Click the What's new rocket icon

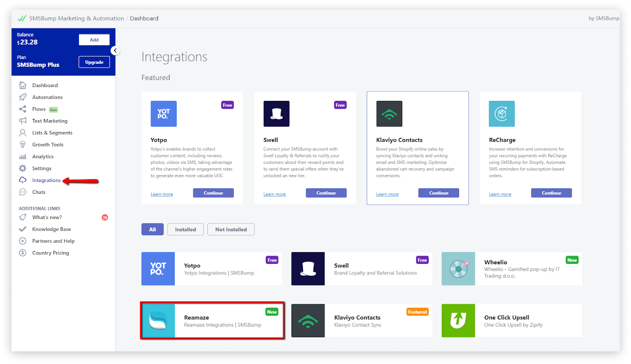point(23,217)
